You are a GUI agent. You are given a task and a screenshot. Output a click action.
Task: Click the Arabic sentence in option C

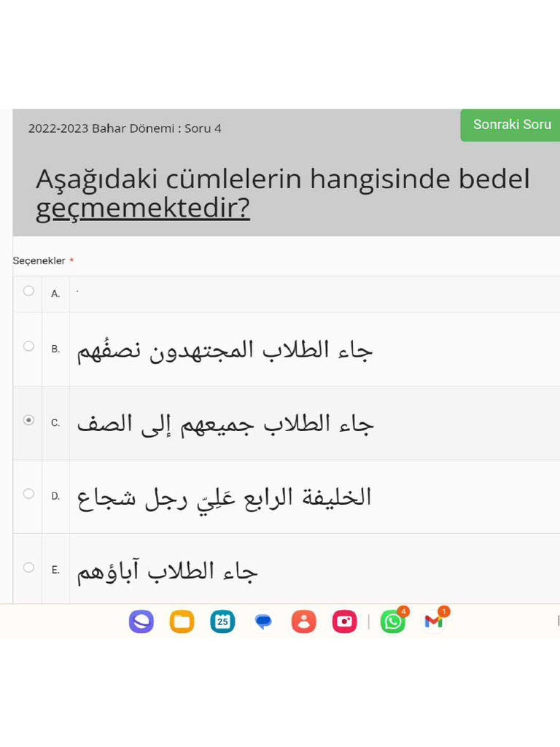tap(225, 424)
